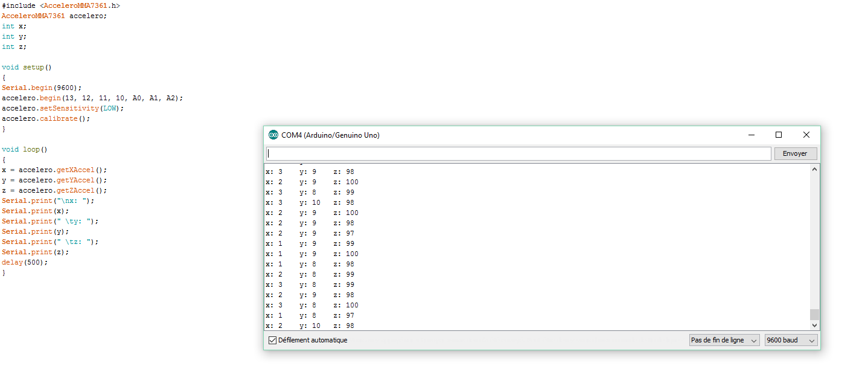Screen dimensions: 868x369
Task: Open the 'Pas de fin de ligne' dropdown
Action: 724,340
